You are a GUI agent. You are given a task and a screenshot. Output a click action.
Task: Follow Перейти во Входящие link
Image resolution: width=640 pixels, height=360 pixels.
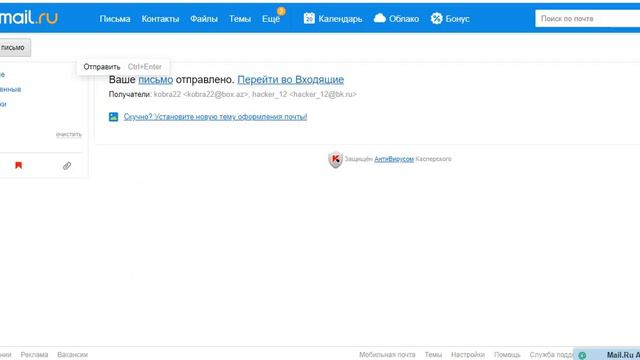pos(291,80)
